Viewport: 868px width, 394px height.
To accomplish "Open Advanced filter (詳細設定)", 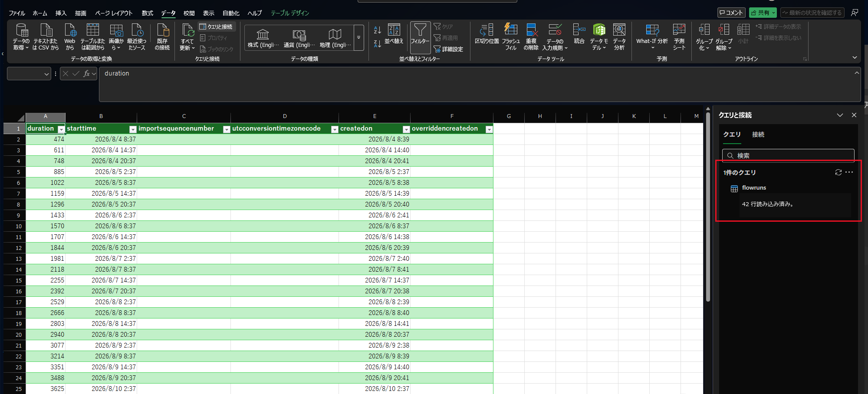I will point(448,49).
